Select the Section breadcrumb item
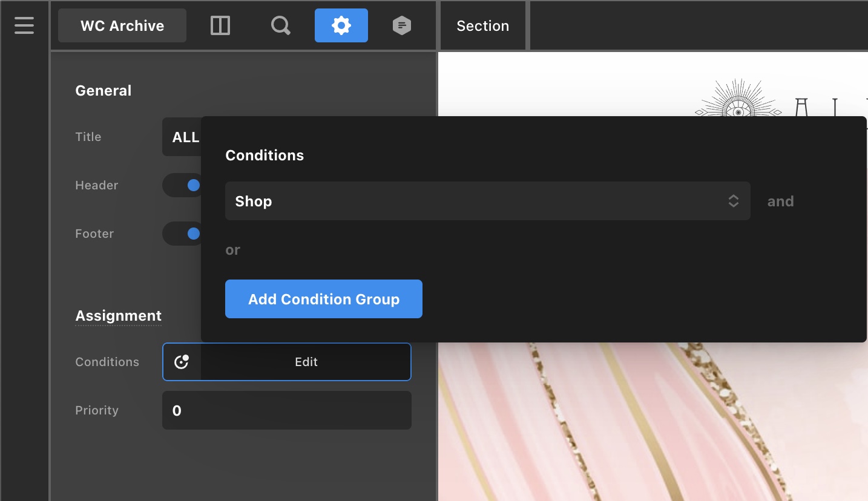 [482, 25]
